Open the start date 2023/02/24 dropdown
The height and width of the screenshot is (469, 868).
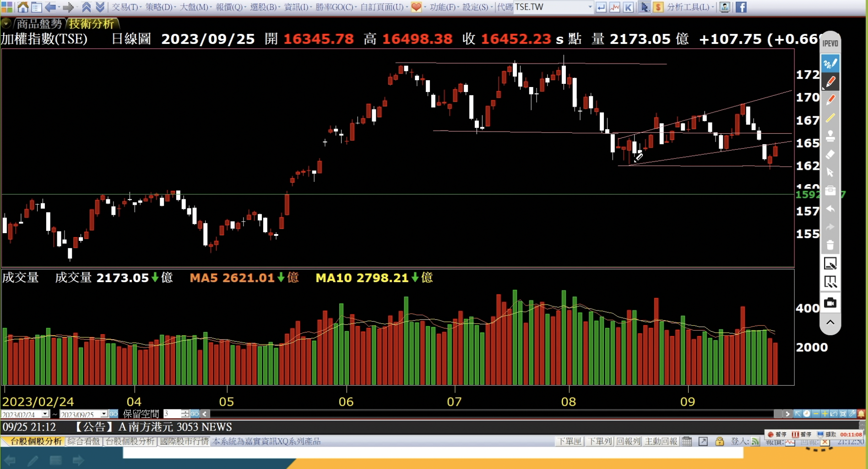coord(45,414)
